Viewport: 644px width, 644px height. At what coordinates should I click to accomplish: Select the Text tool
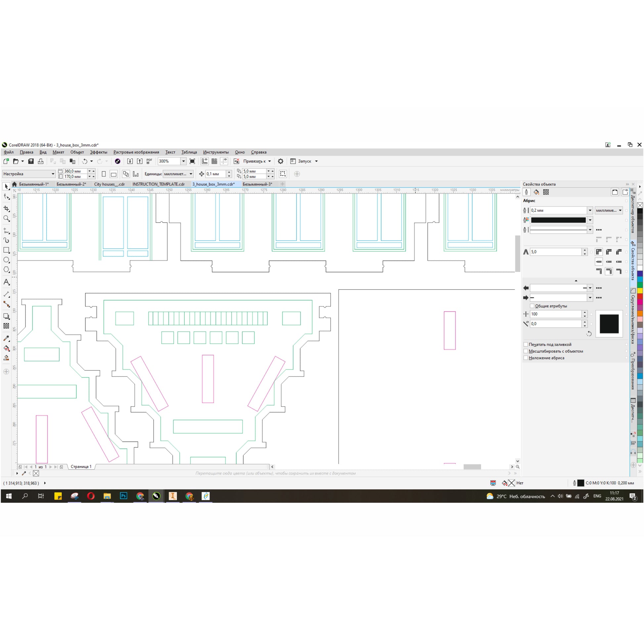tap(6, 282)
